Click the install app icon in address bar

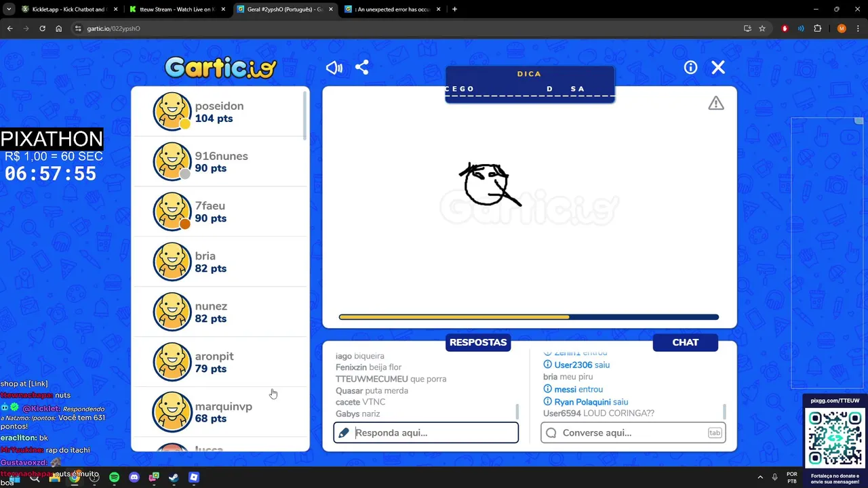[x=747, y=28]
